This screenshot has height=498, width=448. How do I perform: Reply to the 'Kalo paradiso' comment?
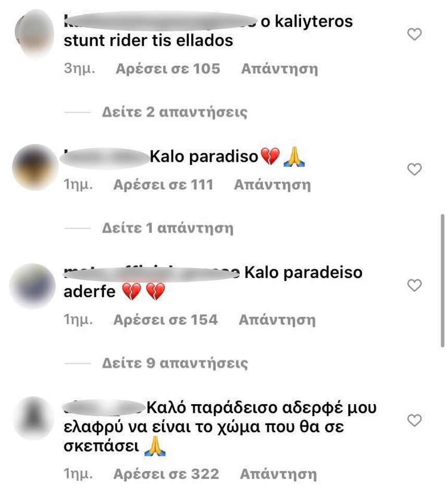point(272,185)
